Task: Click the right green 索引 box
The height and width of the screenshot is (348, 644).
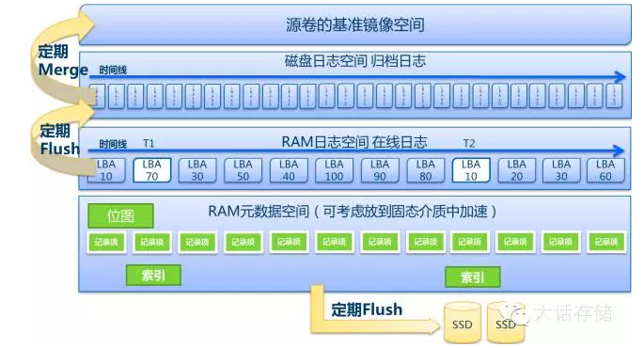Action: (x=472, y=277)
